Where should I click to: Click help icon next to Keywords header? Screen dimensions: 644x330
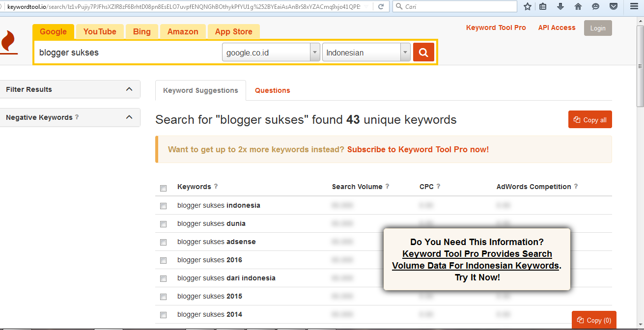point(216,187)
